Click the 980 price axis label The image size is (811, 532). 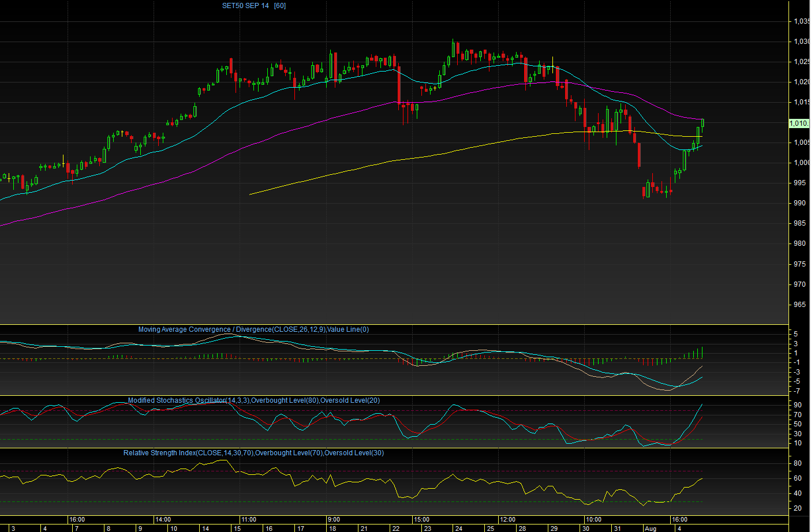click(800, 243)
